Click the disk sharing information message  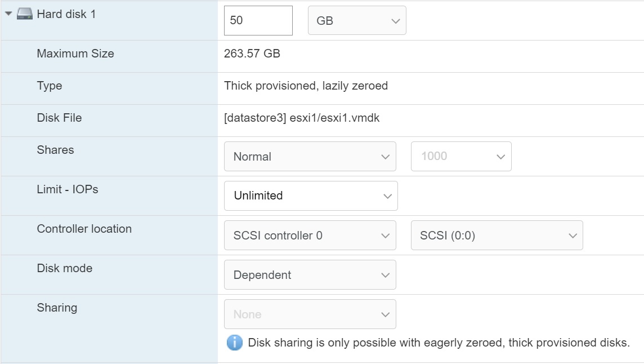[x=439, y=343]
